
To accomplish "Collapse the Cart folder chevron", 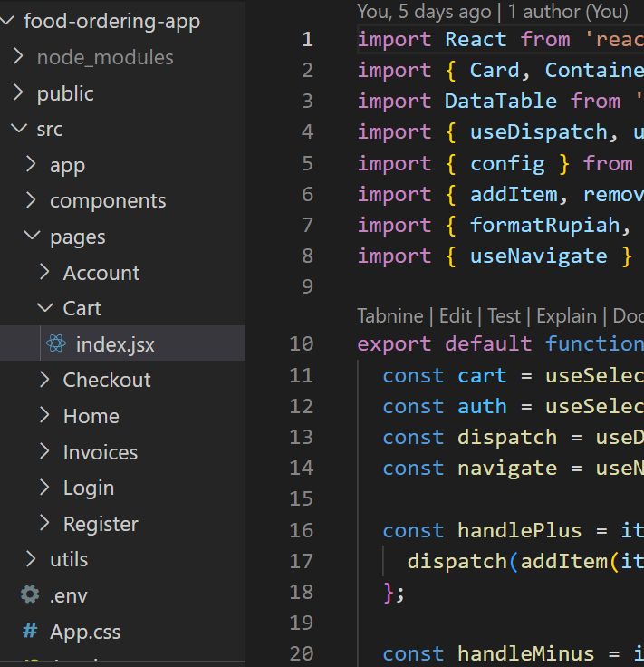I will [45, 307].
